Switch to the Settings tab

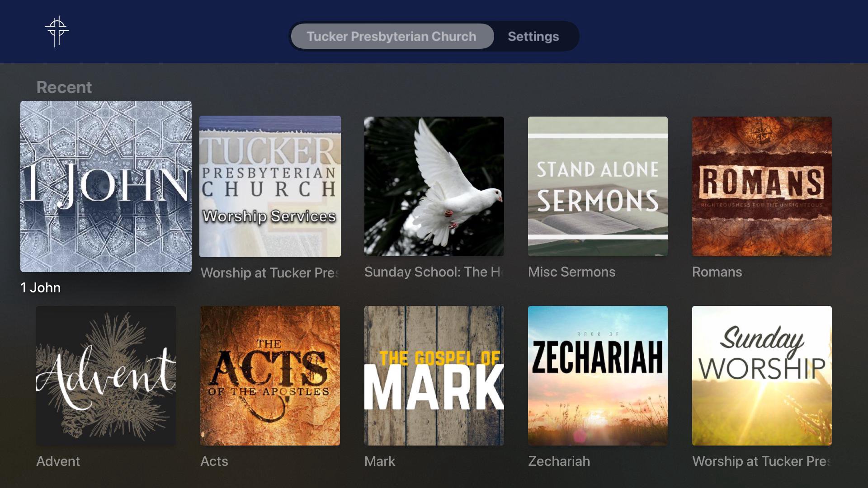click(533, 36)
